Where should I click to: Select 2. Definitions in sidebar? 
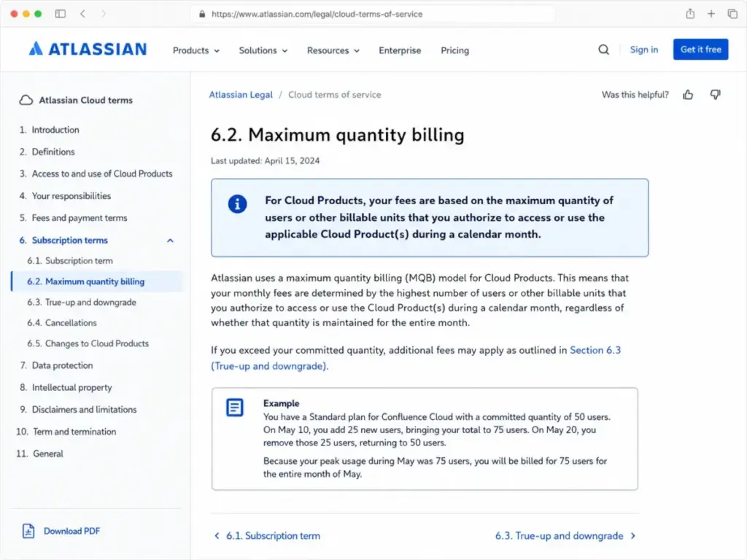click(47, 152)
